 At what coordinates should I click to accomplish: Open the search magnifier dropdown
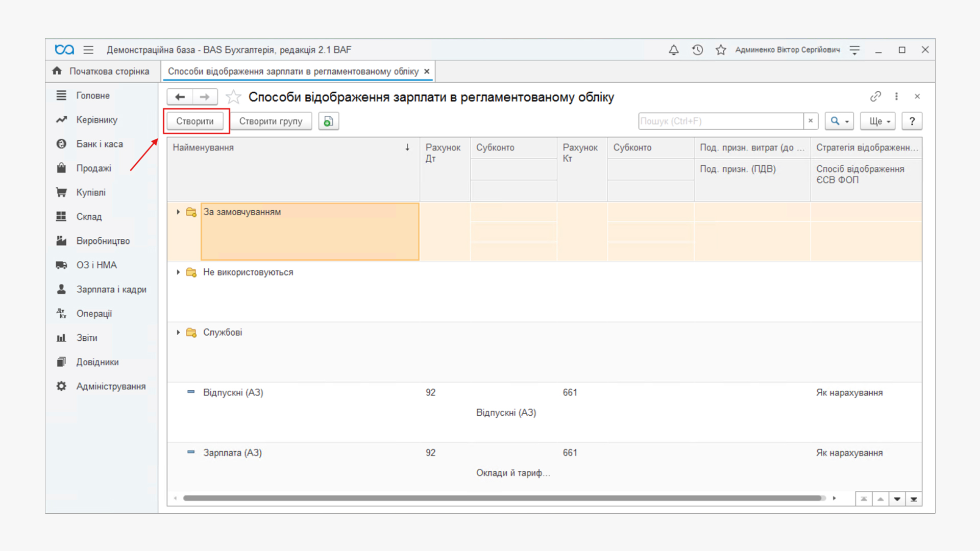(x=839, y=121)
